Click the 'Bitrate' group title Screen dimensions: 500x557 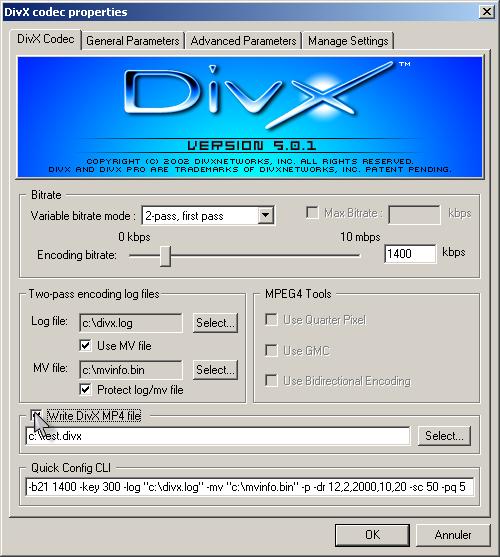tap(46, 195)
